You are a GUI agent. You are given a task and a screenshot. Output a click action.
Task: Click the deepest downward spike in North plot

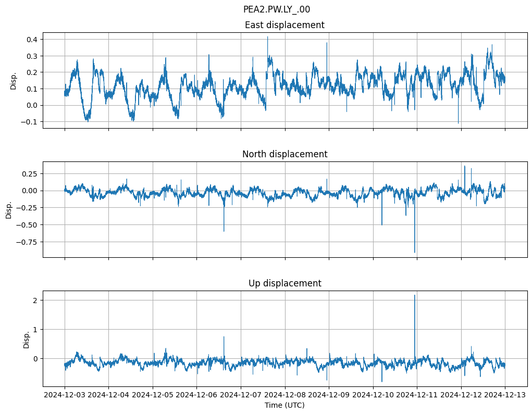click(x=415, y=252)
